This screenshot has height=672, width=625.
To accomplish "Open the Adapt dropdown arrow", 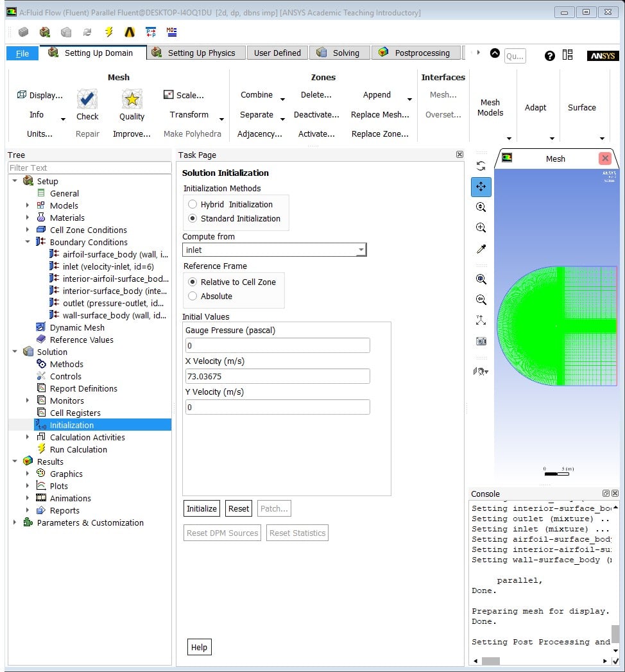I will 552,139.
